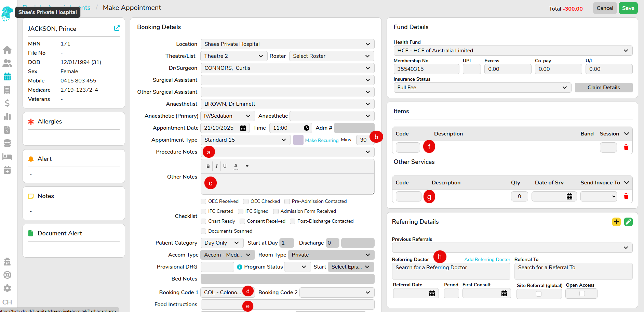Enable the Documents Scanned checkbox
Viewport: 644px width, 312px height.
click(204, 231)
